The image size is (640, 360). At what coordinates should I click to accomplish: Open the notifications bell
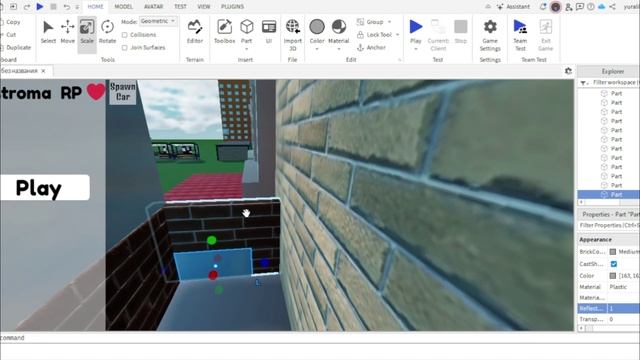point(543,7)
